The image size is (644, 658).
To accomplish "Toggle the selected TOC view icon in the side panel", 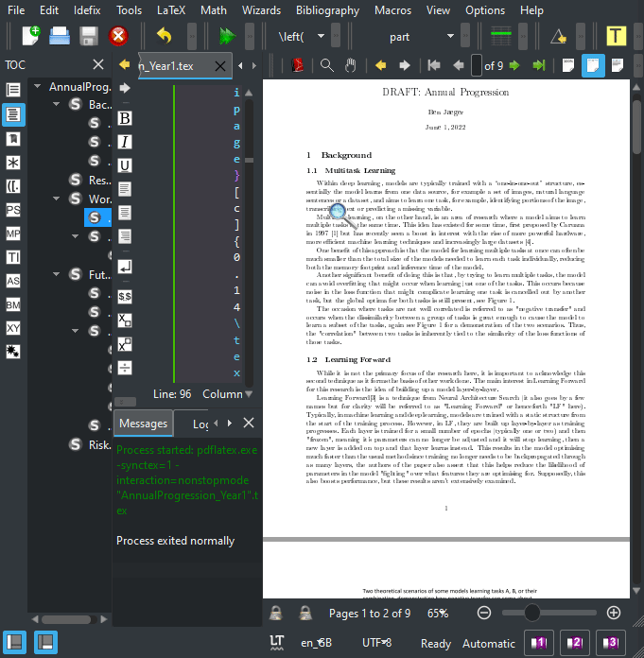I will pyautogui.click(x=13, y=114).
